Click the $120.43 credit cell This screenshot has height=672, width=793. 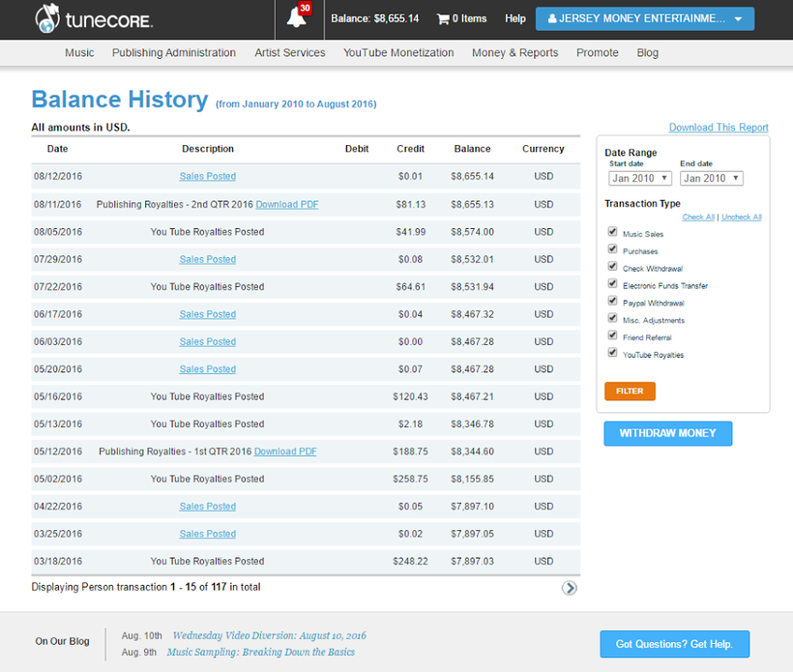[410, 396]
